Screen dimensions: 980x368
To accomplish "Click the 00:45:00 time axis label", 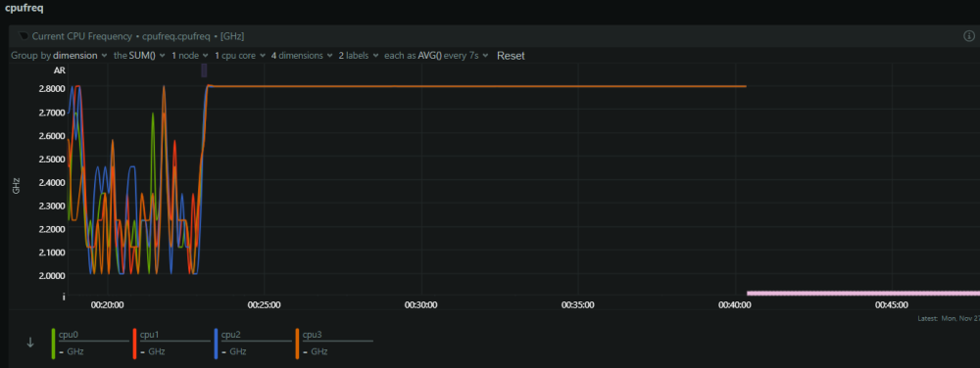I will tap(891, 305).
